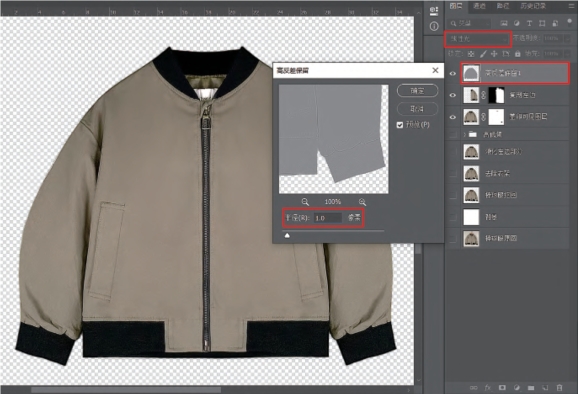This screenshot has height=394, width=578.
Task: Open the blend mode dropdown
Action: point(478,39)
